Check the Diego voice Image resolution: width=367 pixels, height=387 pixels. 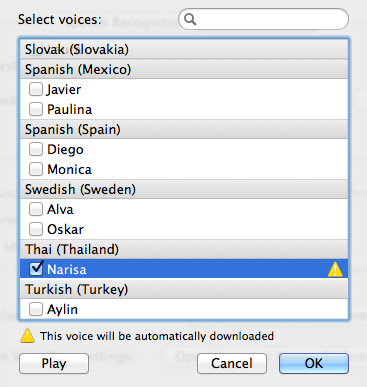36,149
